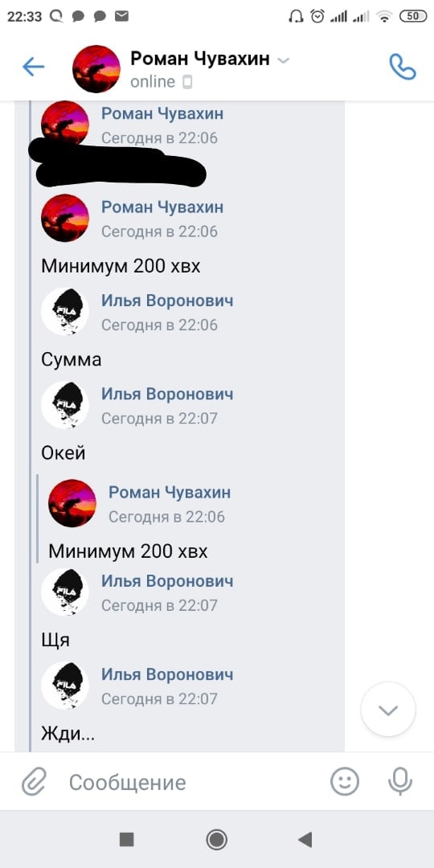Tap Илья Воронович avatar above Жди...
Image resolution: width=434 pixels, height=868 pixels.
coord(65,686)
